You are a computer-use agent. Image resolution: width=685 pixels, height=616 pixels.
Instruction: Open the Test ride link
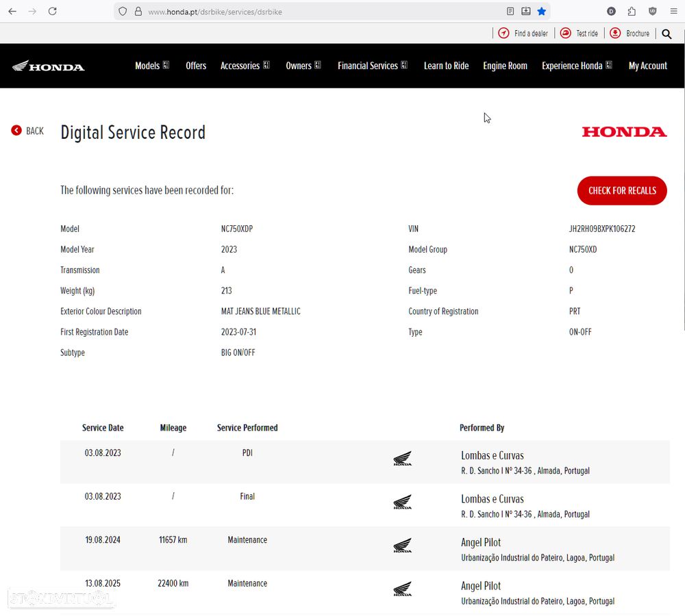pyautogui.click(x=587, y=34)
